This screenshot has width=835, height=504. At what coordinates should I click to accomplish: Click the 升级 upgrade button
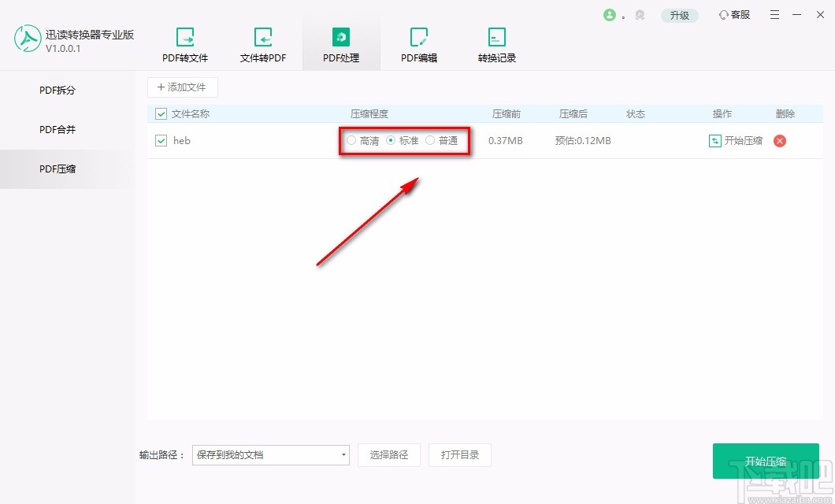[x=679, y=14]
